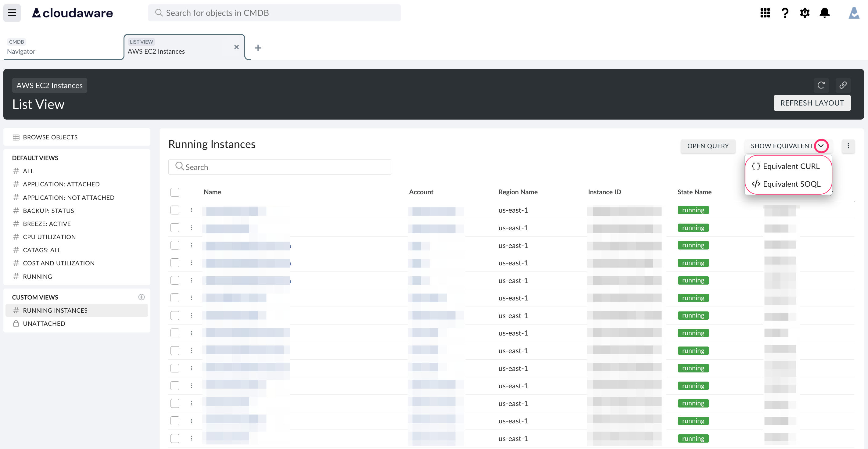Copy link with the chain icon
The height and width of the screenshot is (449, 868).
(843, 85)
